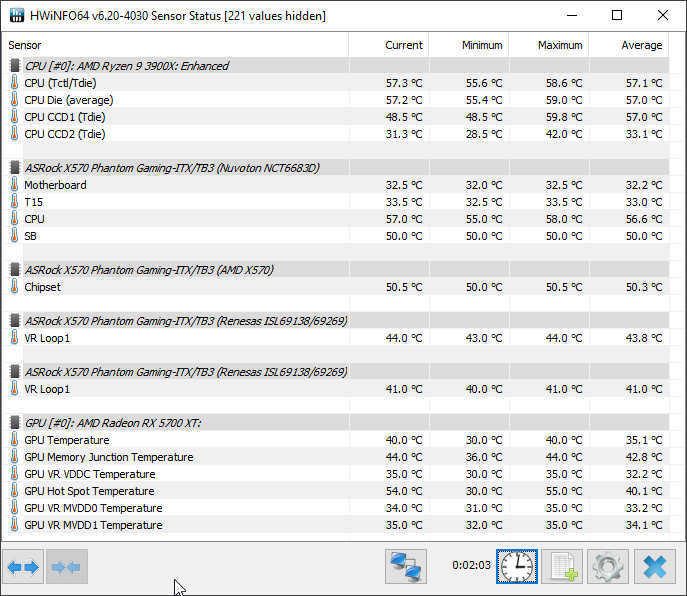
Task: Click chip icon of AMD X570 group
Action: (x=15, y=270)
